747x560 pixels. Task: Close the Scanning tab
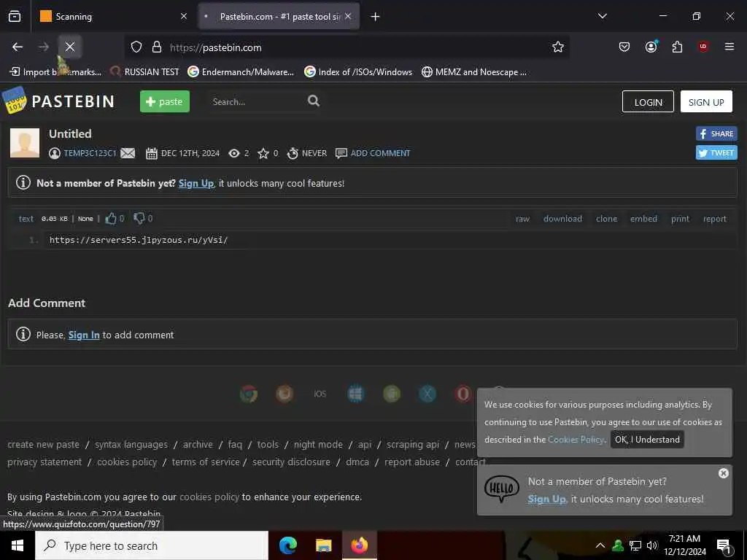184,16
